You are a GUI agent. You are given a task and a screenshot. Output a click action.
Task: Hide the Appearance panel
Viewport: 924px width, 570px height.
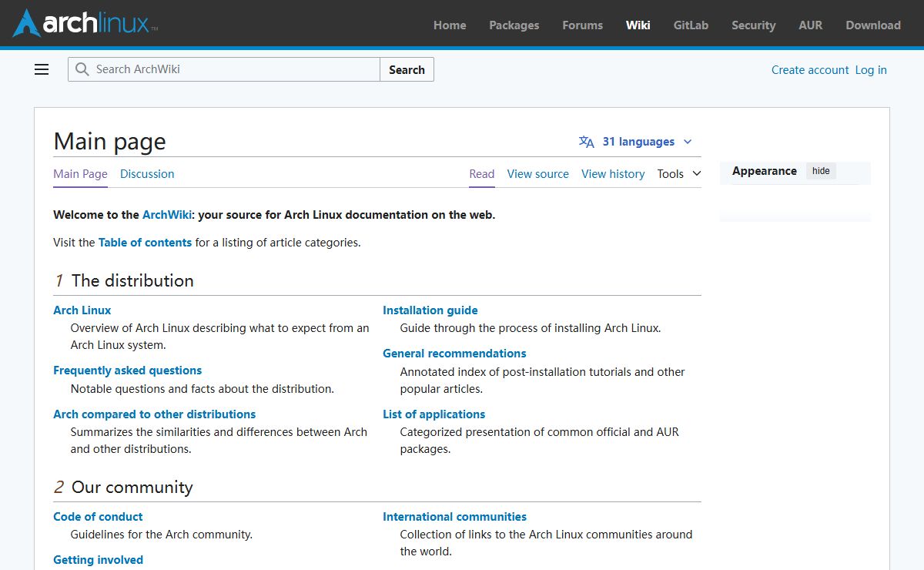(821, 171)
